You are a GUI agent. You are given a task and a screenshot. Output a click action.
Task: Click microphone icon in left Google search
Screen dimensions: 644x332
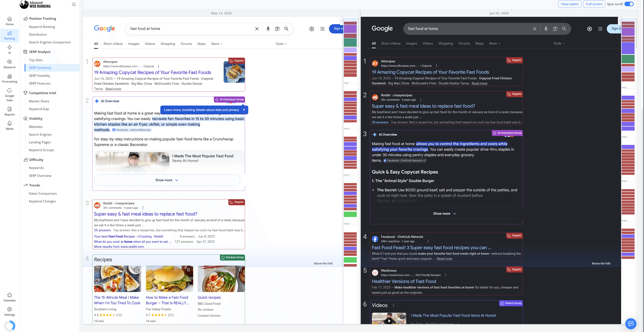click(268, 29)
